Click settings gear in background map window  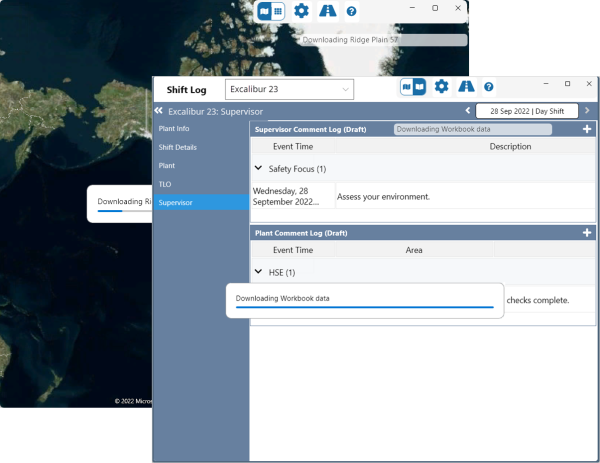(x=301, y=11)
